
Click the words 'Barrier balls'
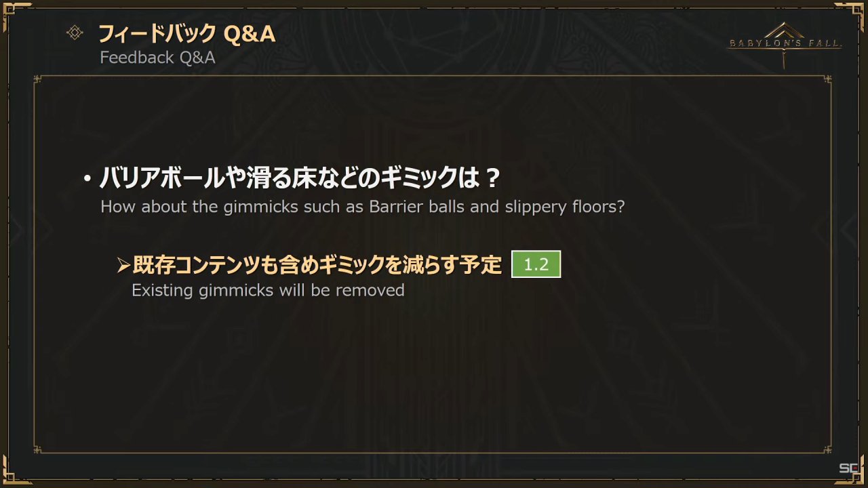pyautogui.click(x=417, y=206)
